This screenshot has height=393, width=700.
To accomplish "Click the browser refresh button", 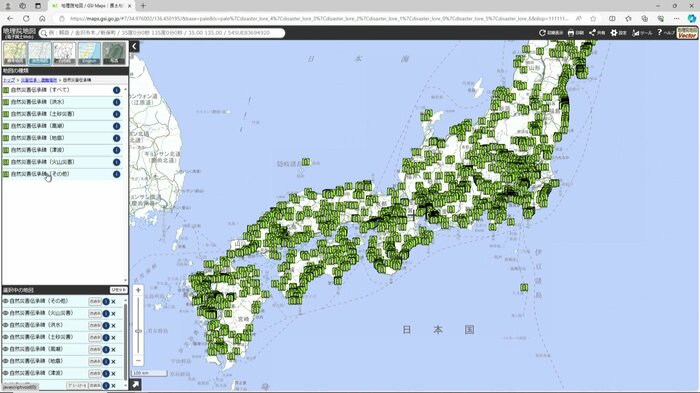I will (26, 18).
